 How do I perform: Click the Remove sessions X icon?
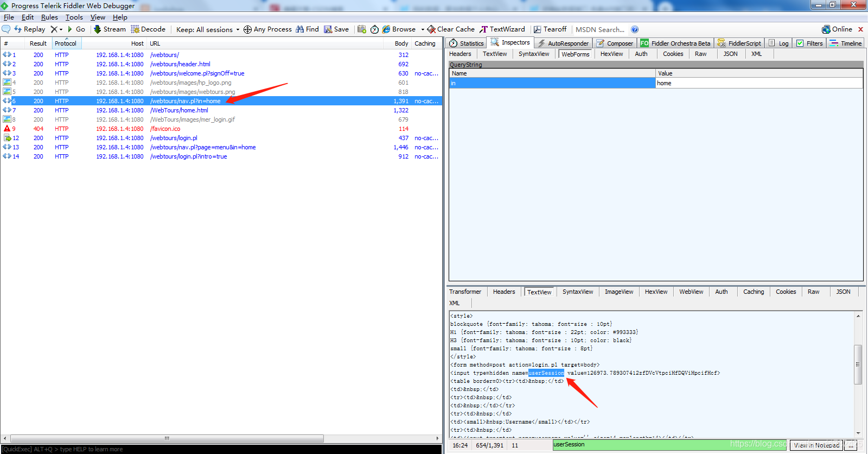coord(54,29)
